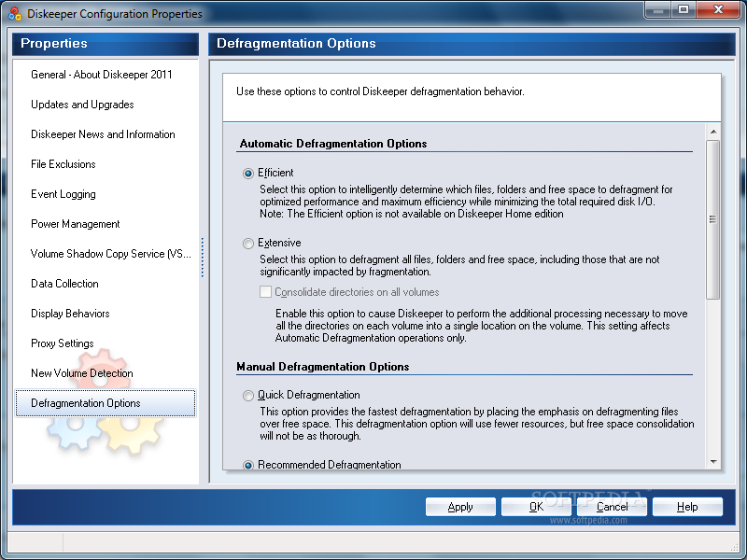Viewport: 747px width, 560px height.
Task: Click the vertical scrollbar thumb
Action: pyautogui.click(x=713, y=219)
